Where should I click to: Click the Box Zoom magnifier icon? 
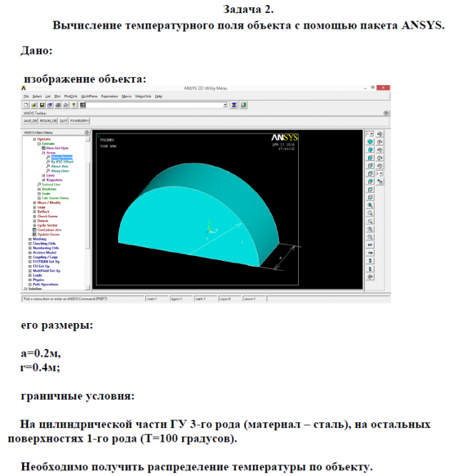[370, 213]
